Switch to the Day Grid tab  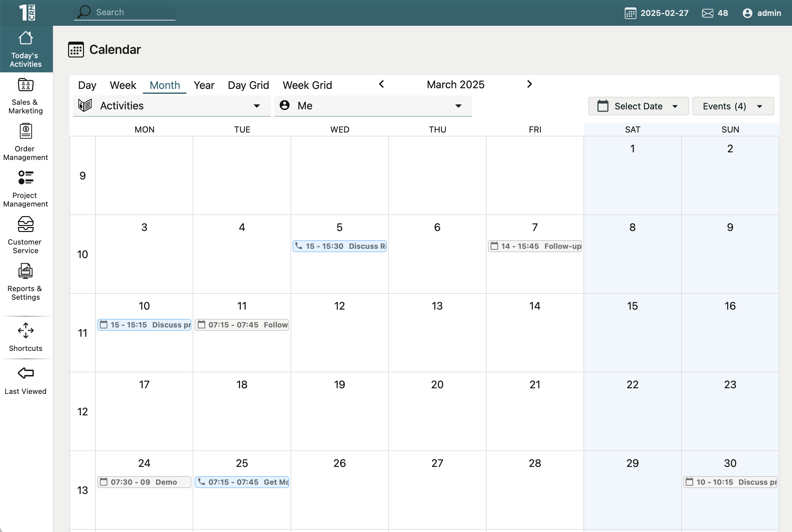point(248,85)
